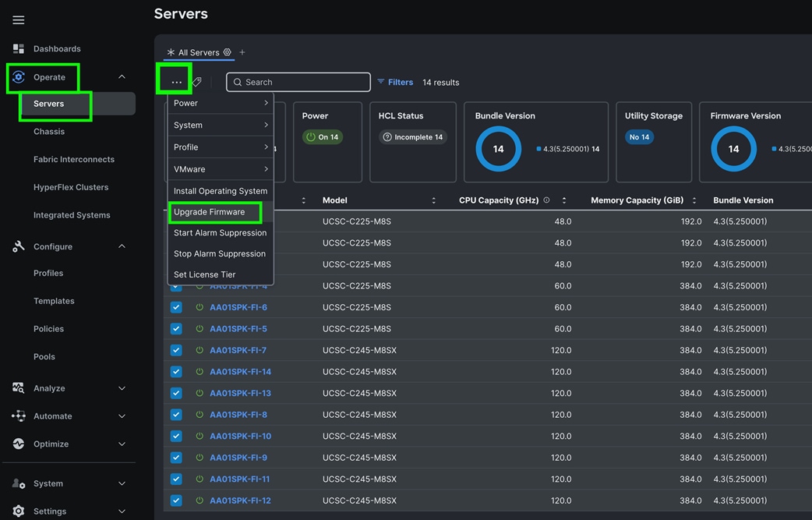Image resolution: width=812 pixels, height=520 pixels.
Task: Open the Filters link
Action: point(395,82)
